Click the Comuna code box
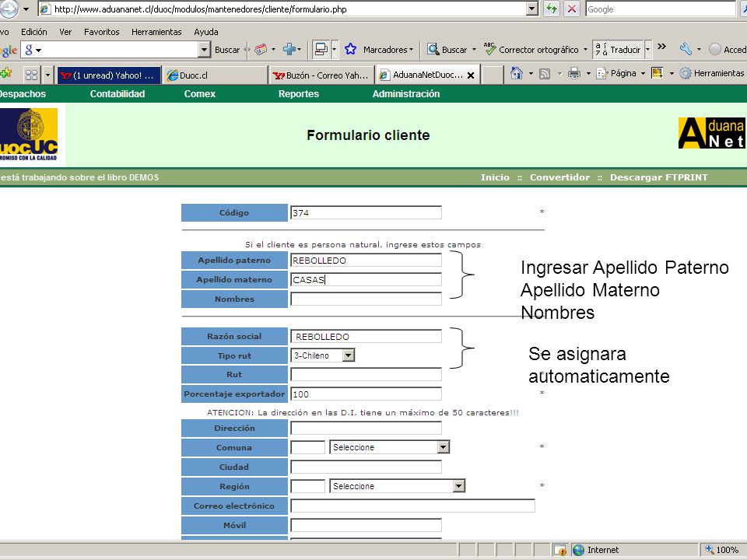747x560 pixels. (308, 447)
